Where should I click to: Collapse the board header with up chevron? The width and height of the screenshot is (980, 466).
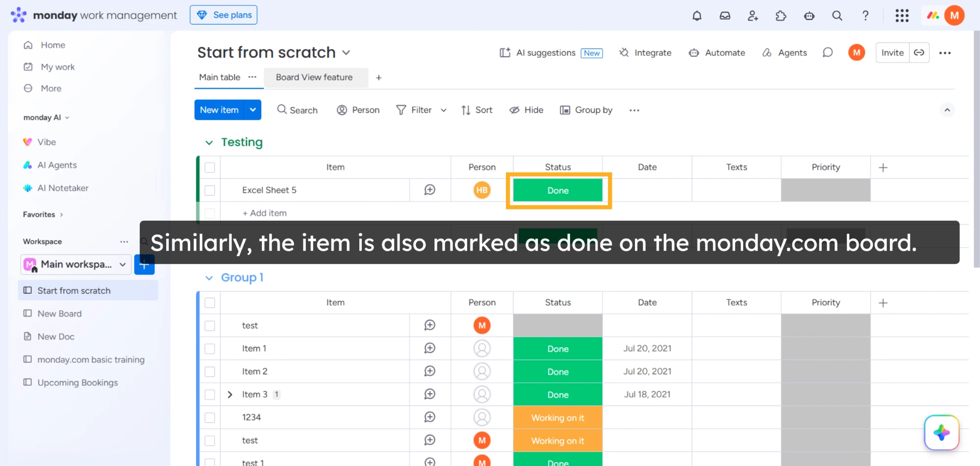947,110
